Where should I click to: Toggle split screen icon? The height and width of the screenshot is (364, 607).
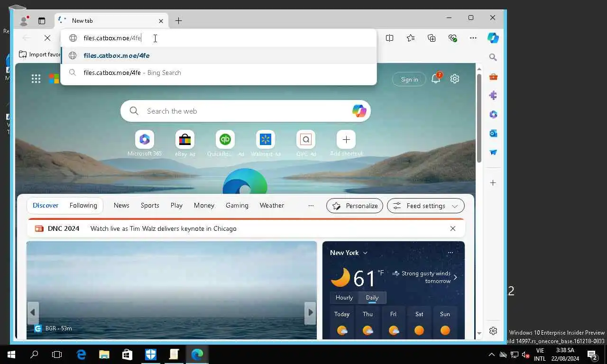tap(389, 38)
